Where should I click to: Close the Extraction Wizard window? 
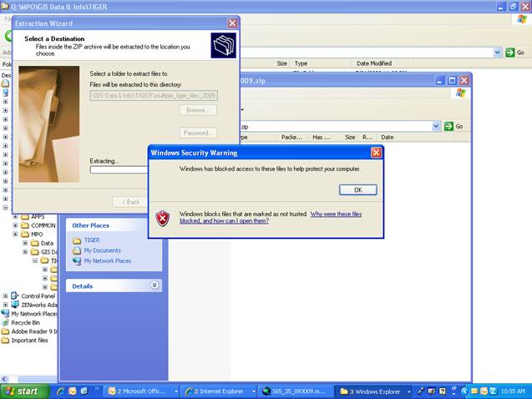coord(232,23)
